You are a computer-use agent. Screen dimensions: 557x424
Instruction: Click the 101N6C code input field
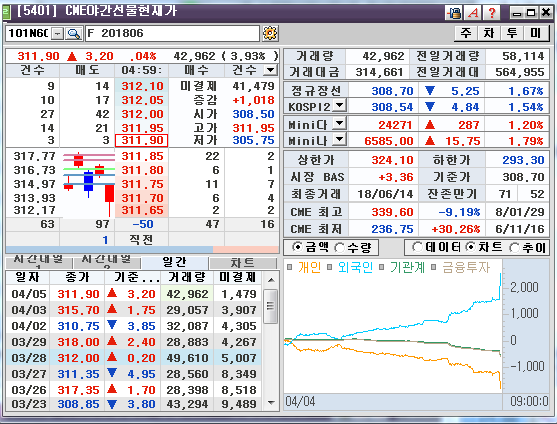point(29,33)
